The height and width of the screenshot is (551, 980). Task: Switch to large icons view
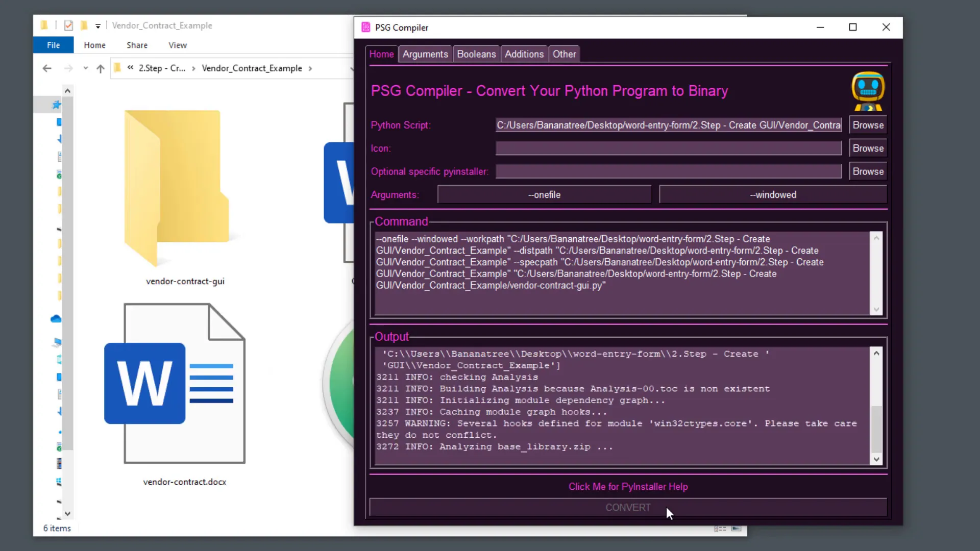pyautogui.click(x=737, y=529)
